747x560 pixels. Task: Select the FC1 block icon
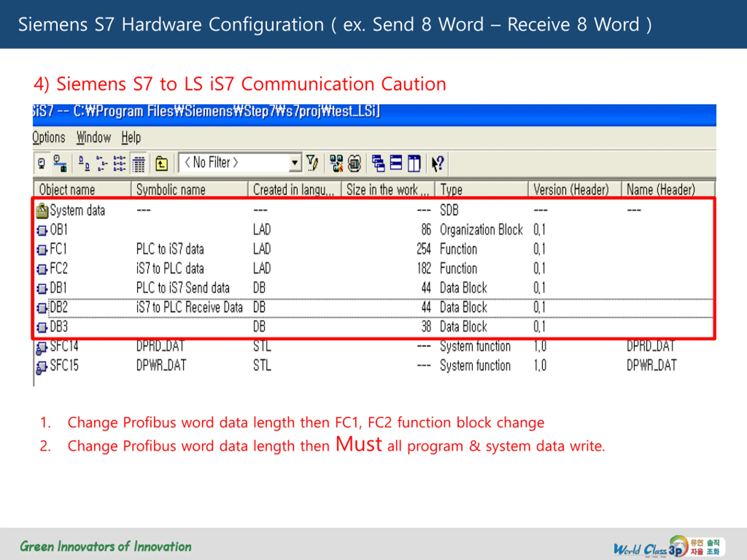pyautogui.click(x=42, y=250)
